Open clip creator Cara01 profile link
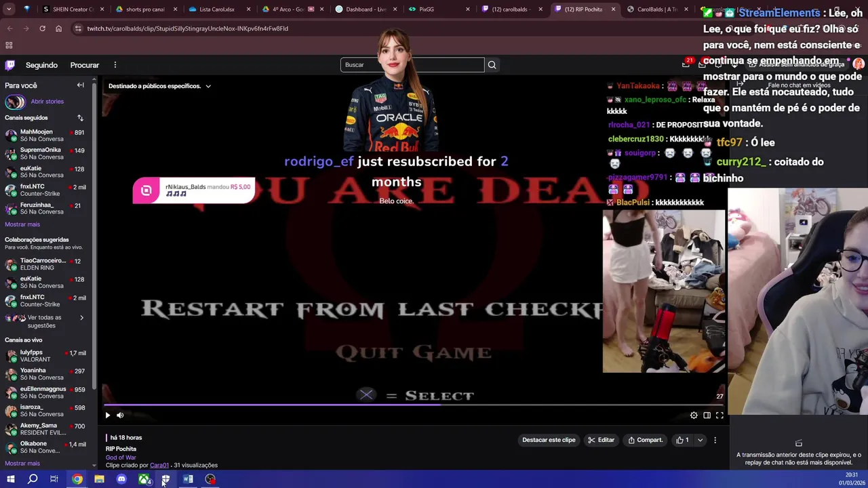 pyautogui.click(x=159, y=465)
